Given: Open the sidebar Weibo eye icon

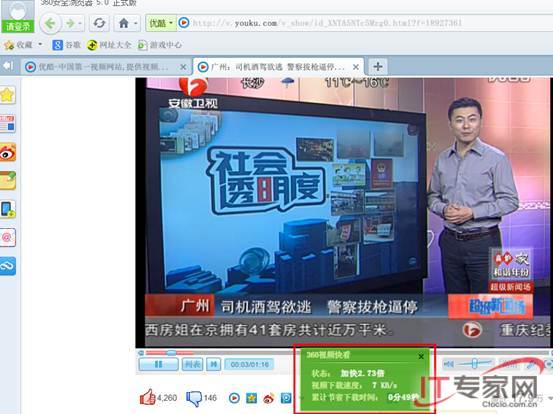Looking at the screenshot, I should (8, 152).
